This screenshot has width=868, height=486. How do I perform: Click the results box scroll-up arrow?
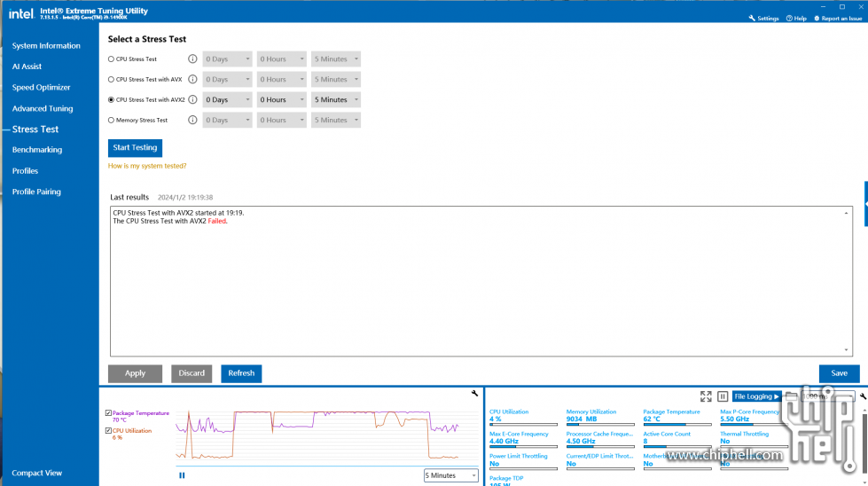[x=847, y=213]
